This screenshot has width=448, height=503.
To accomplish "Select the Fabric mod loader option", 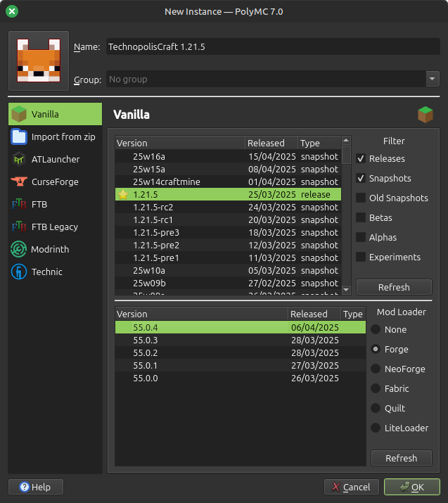I will [376, 388].
